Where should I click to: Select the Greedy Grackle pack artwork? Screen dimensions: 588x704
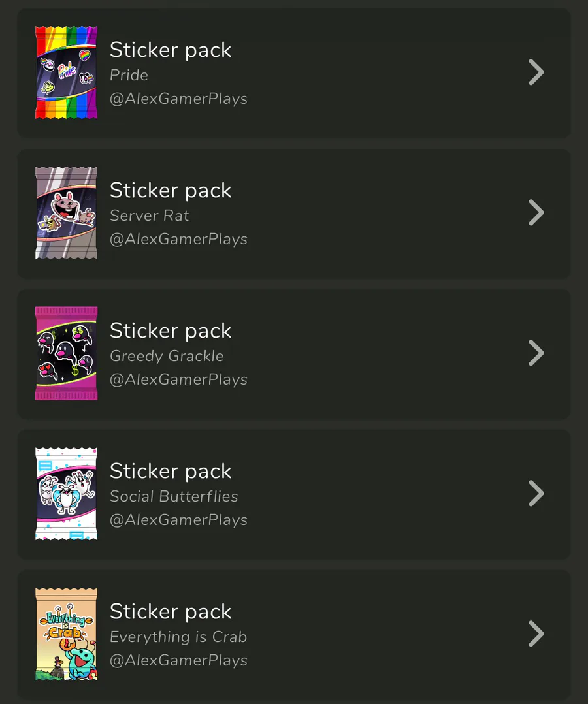pyautogui.click(x=66, y=353)
